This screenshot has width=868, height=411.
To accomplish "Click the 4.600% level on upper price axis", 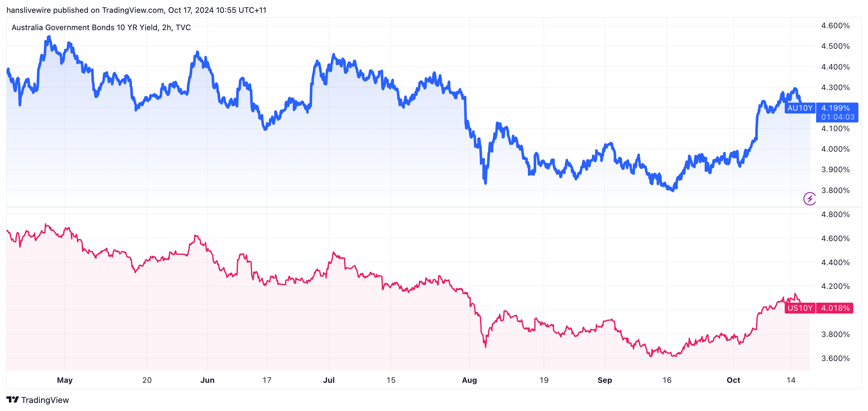I will (835, 26).
